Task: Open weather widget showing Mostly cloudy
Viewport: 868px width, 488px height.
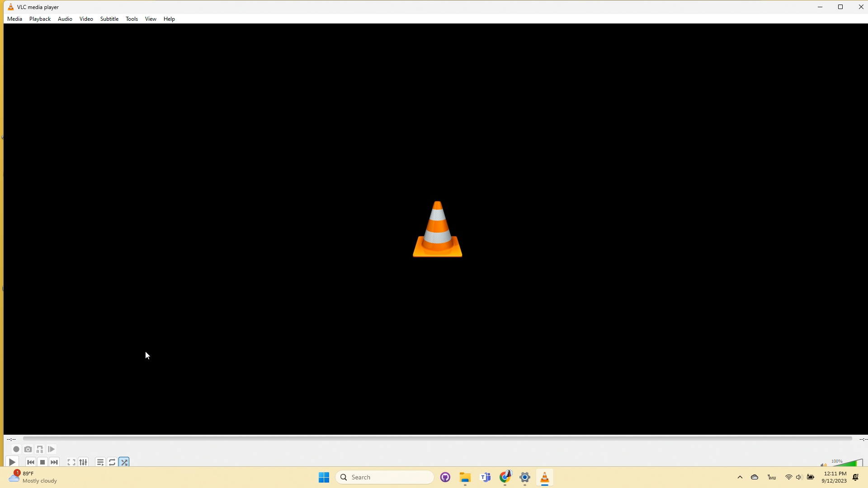Action: click(x=33, y=477)
